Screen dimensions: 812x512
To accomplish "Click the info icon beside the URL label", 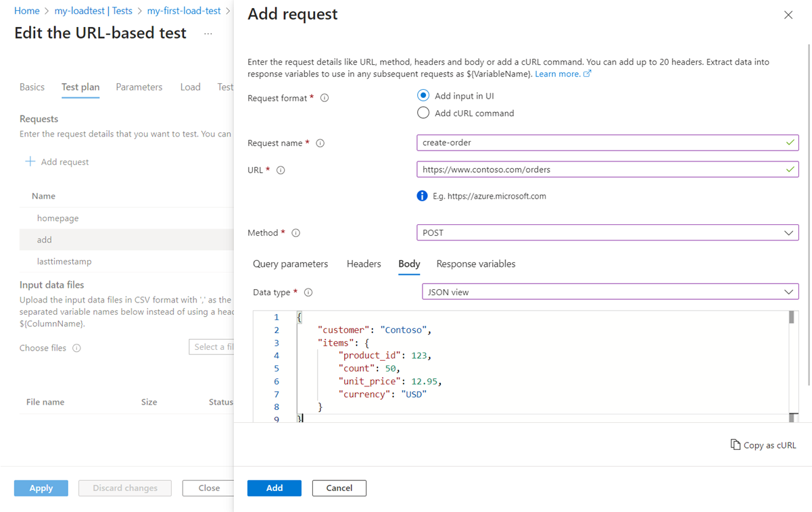I will (x=281, y=170).
